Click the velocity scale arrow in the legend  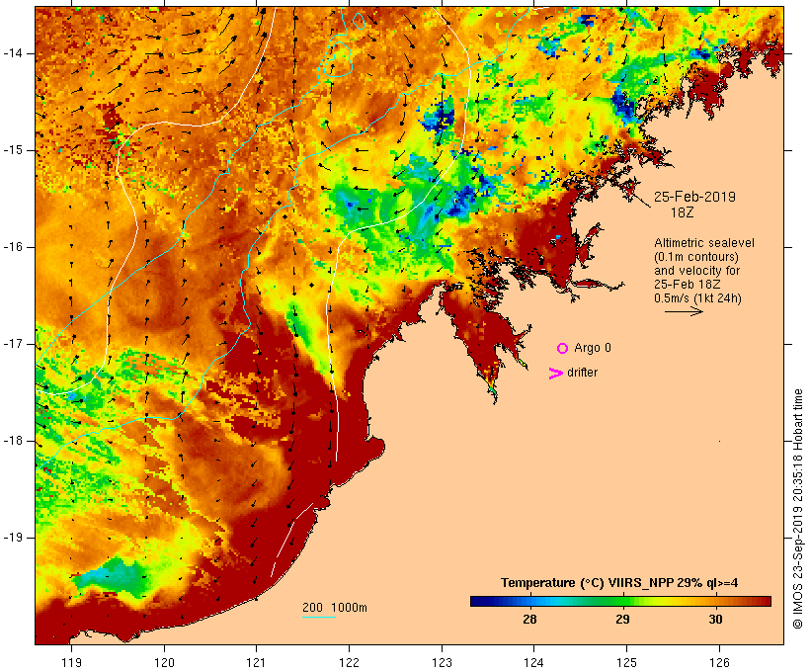click(x=684, y=311)
